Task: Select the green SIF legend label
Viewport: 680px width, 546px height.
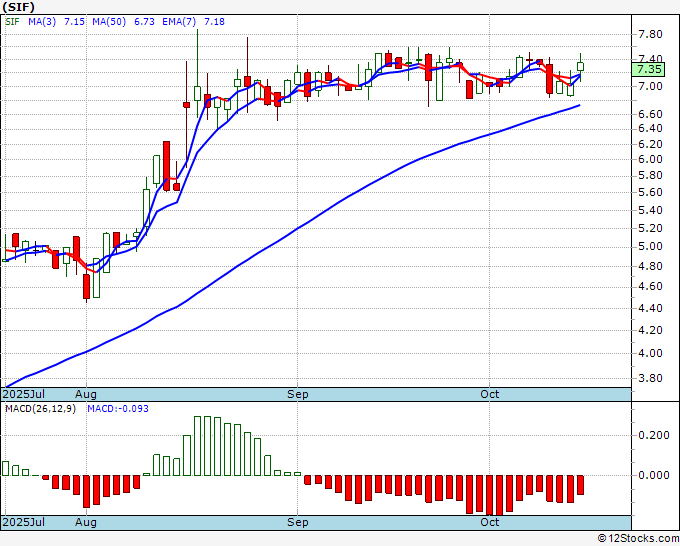Action: coord(12,22)
